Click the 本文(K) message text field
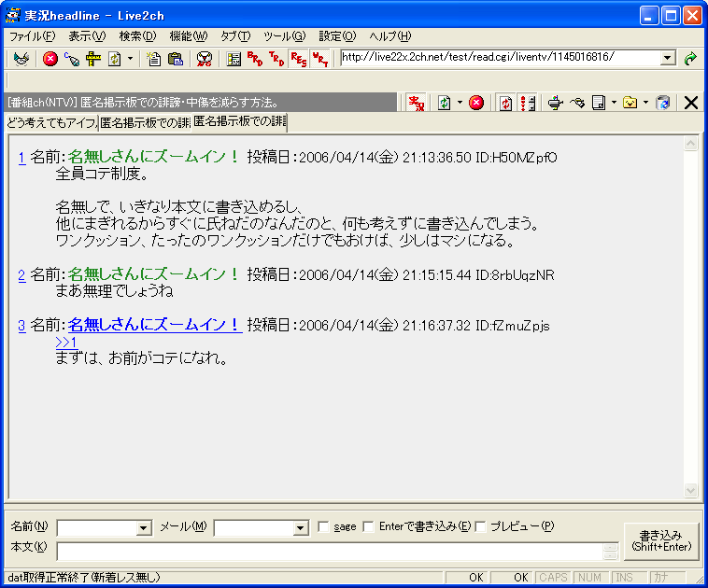Screen dimensions: 708x588 point(330,552)
